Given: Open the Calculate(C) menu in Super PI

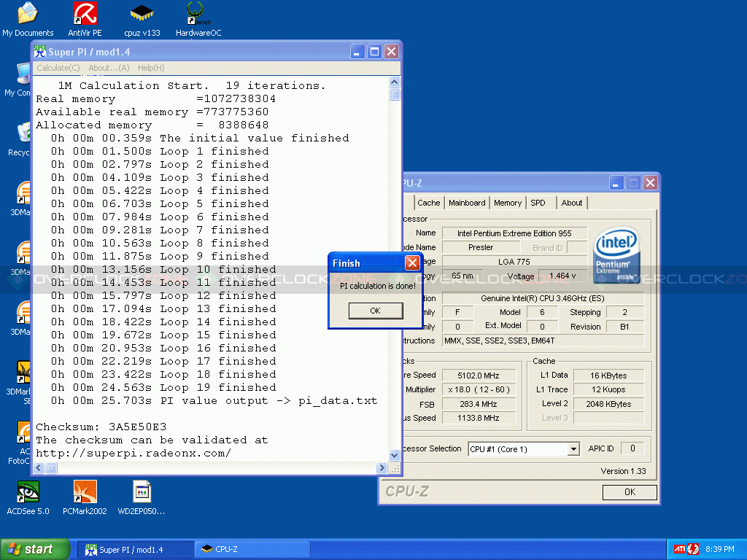Looking at the screenshot, I should [58, 68].
